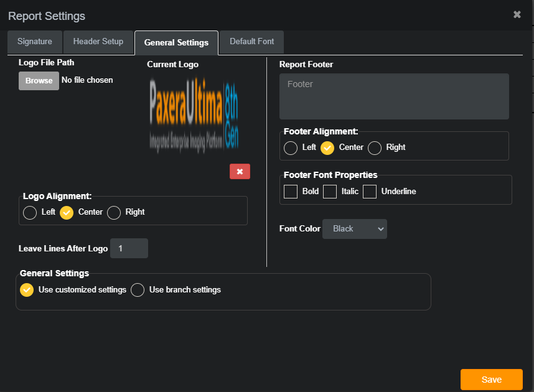Select the Default Font tab
The image size is (534, 392).
(x=251, y=42)
